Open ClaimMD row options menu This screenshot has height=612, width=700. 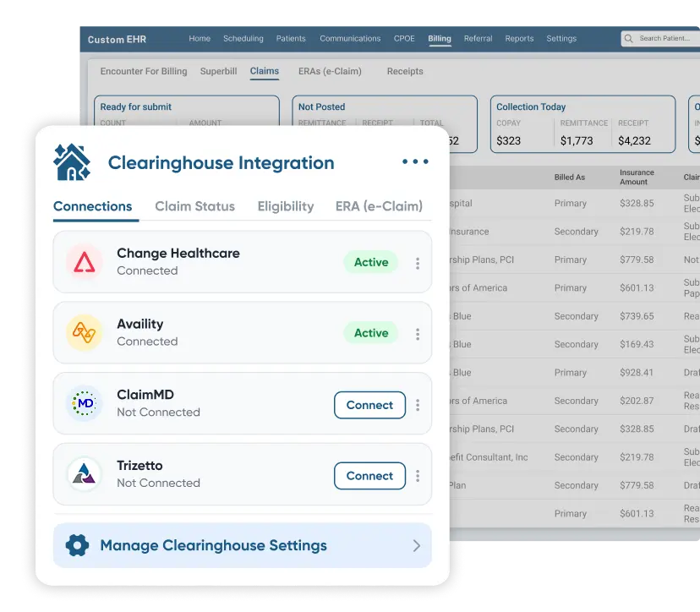(418, 405)
